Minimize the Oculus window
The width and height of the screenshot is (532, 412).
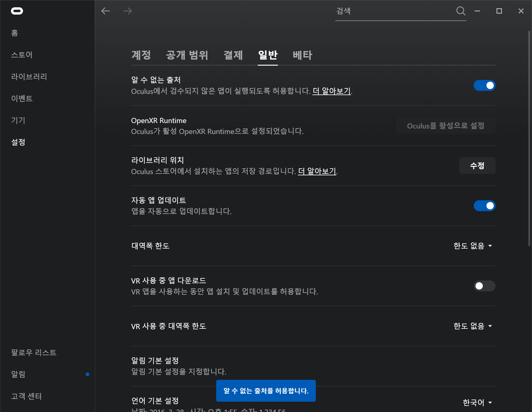click(477, 11)
